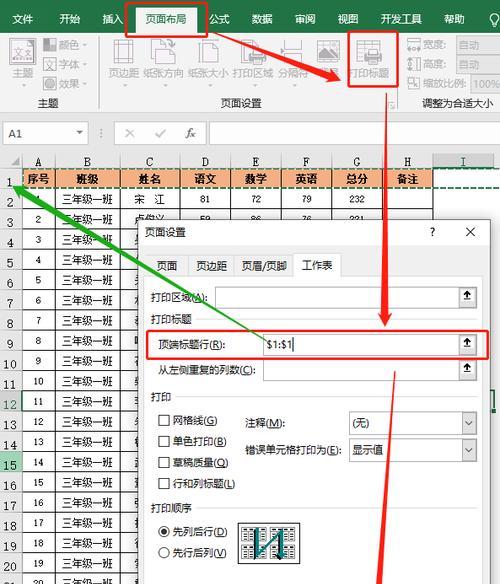This screenshot has height=584, width=500.
Task: Switch to the 帮助 (Help) tab
Action: point(454,19)
